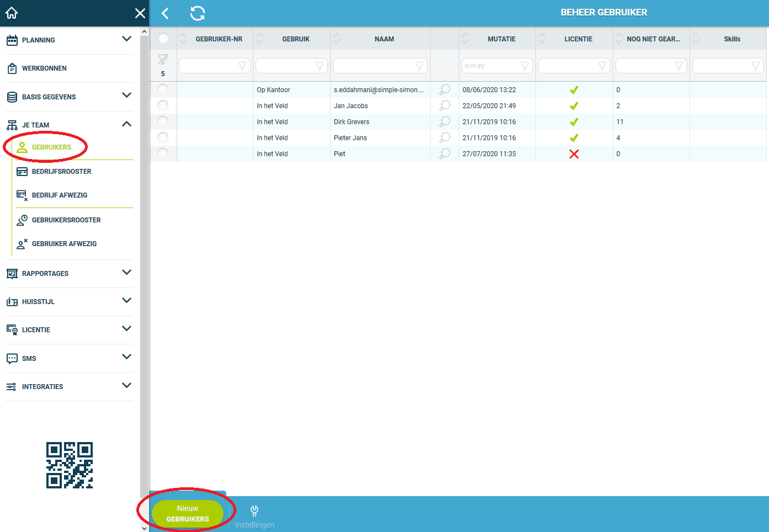Expand the Licentie chevron
This screenshot has height=532, width=769.
pyautogui.click(x=126, y=329)
